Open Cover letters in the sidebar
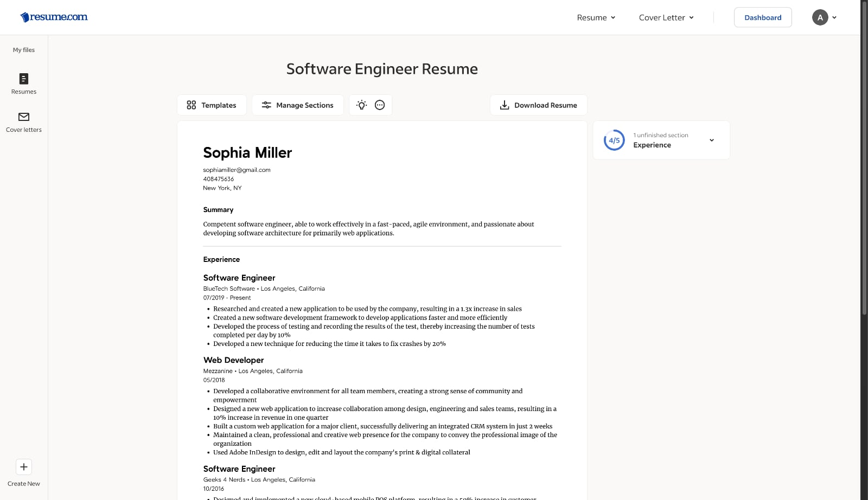 tap(24, 122)
